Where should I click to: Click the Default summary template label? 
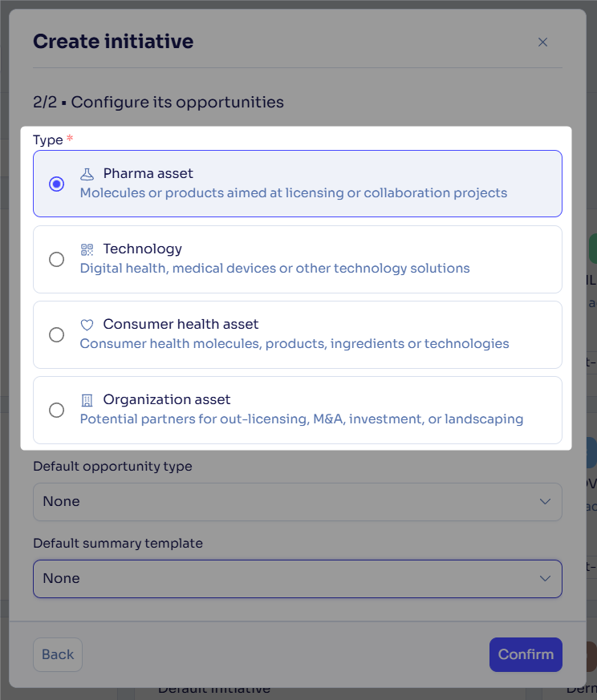pyautogui.click(x=118, y=544)
